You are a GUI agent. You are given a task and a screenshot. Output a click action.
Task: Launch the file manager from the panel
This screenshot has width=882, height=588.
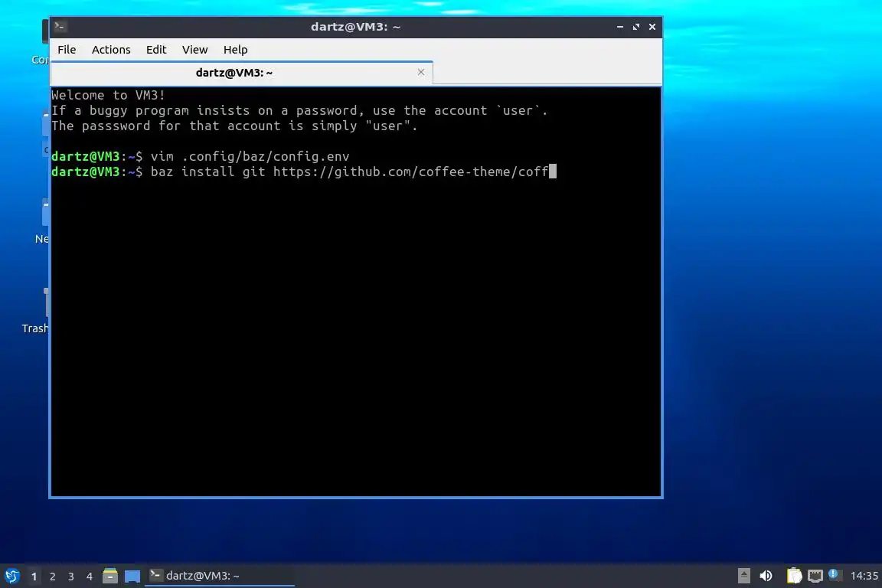coord(110,576)
